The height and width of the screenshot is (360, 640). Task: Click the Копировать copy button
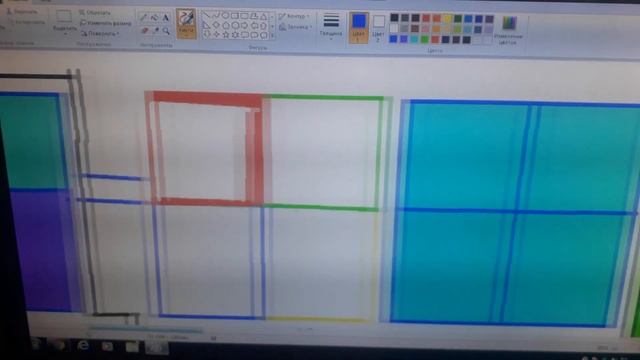27,22
